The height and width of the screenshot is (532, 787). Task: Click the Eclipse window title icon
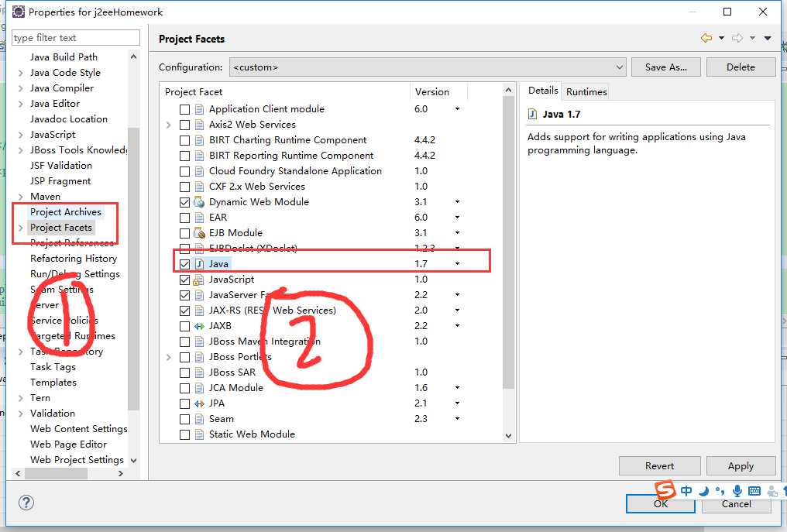(19, 12)
